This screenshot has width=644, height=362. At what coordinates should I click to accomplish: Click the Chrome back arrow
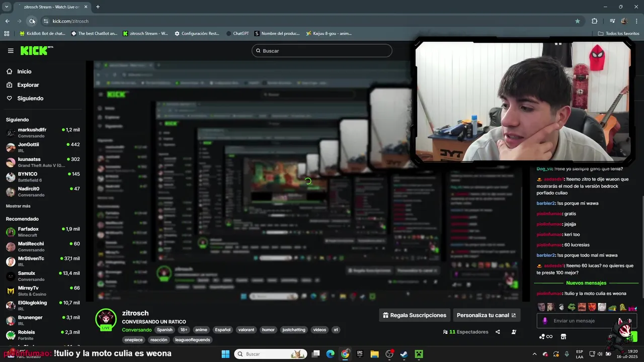[x=7, y=21]
